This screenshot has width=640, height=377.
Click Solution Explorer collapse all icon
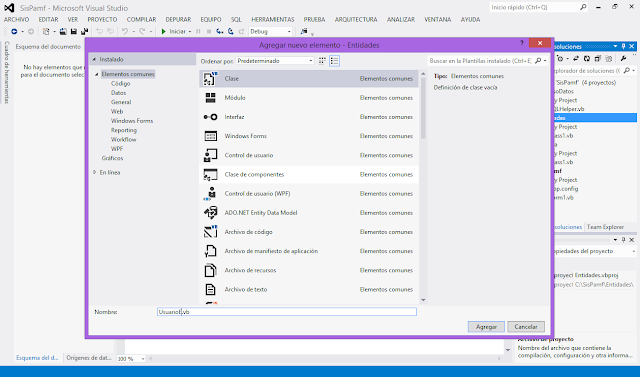[598, 58]
